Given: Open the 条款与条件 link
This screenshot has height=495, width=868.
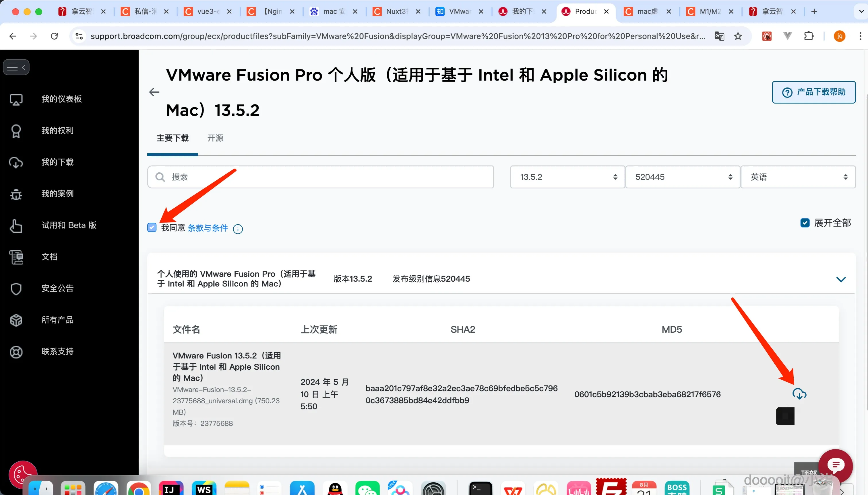Looking at the screenshot, I should click(207, 228).
